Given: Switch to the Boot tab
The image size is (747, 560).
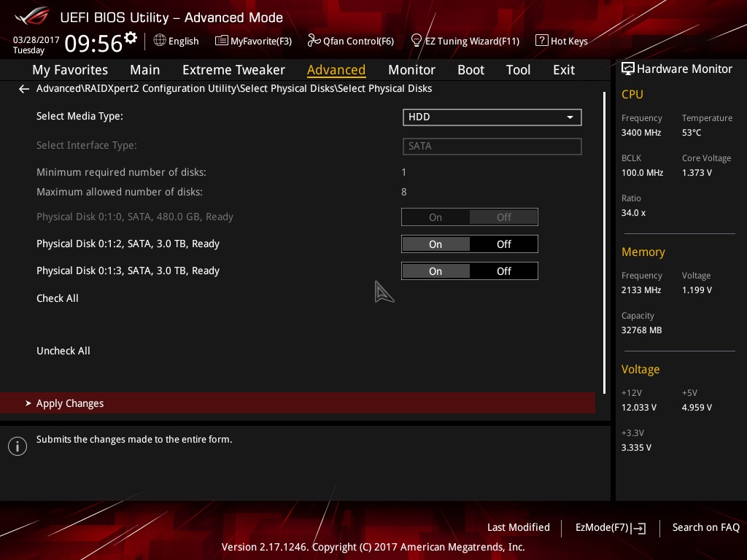Looking at the screenshot, I should tap(471, 69).
